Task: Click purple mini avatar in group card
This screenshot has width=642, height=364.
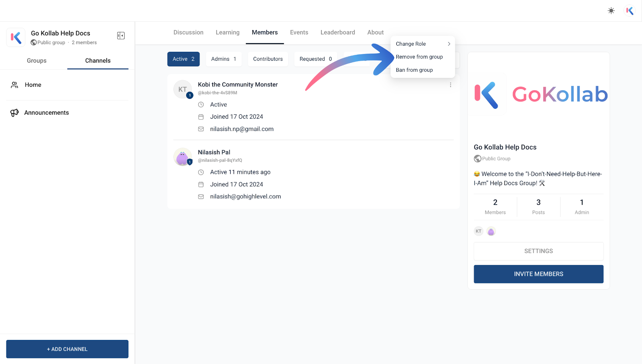Action: tap(491, 232)
